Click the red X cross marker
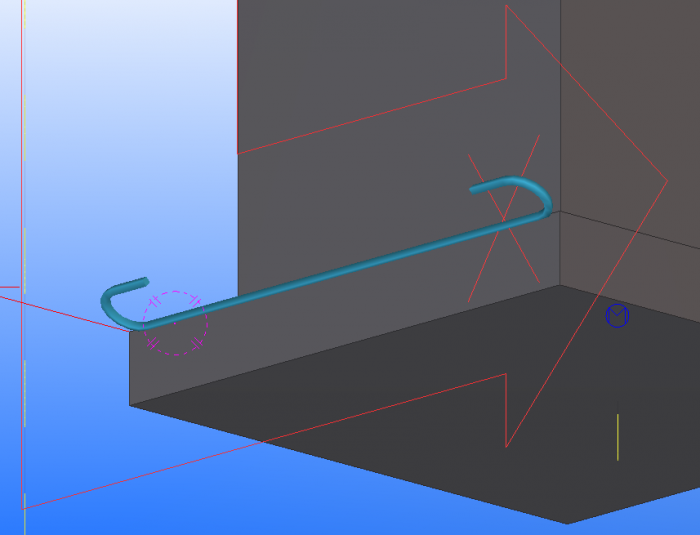The image size is (700, 535). click(x=504, y=219)
